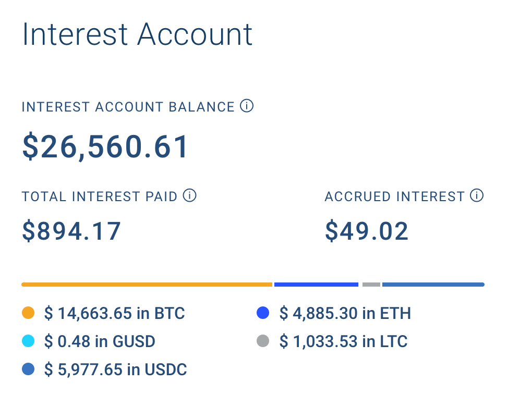Image resolution: width=532 pixels, height=419 pixels.
Task: Click the cyan GUSD legend dot
Action: click(x=28, y=341)
